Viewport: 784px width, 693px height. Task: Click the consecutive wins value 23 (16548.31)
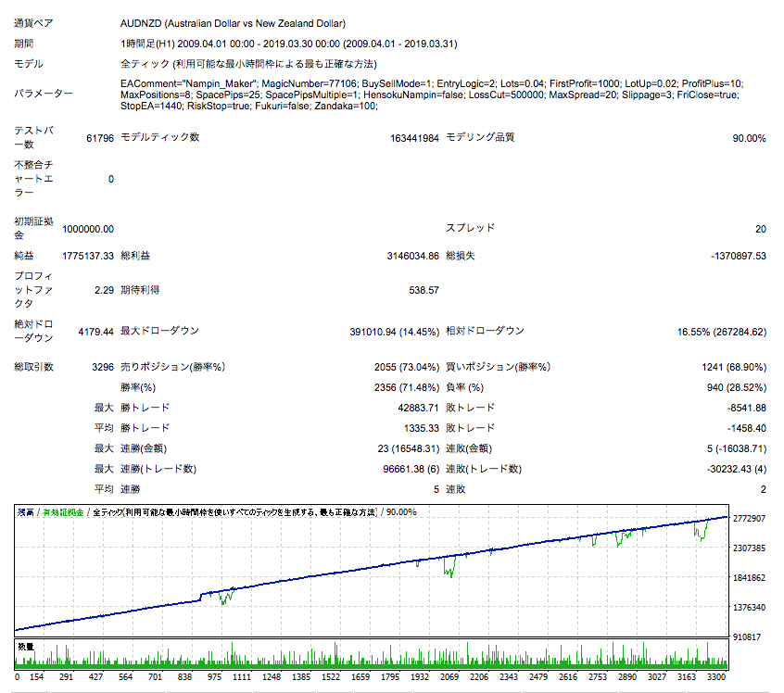click(x=409, y=448)
